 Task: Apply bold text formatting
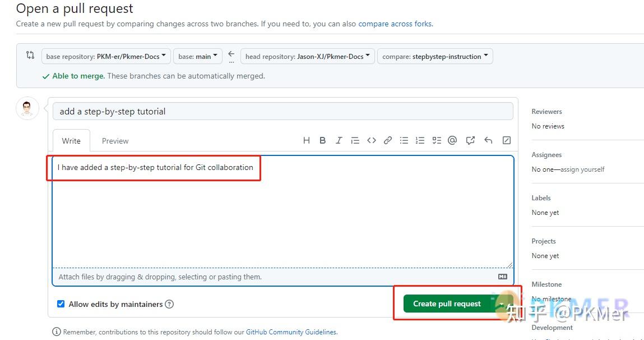click(323, 140)
